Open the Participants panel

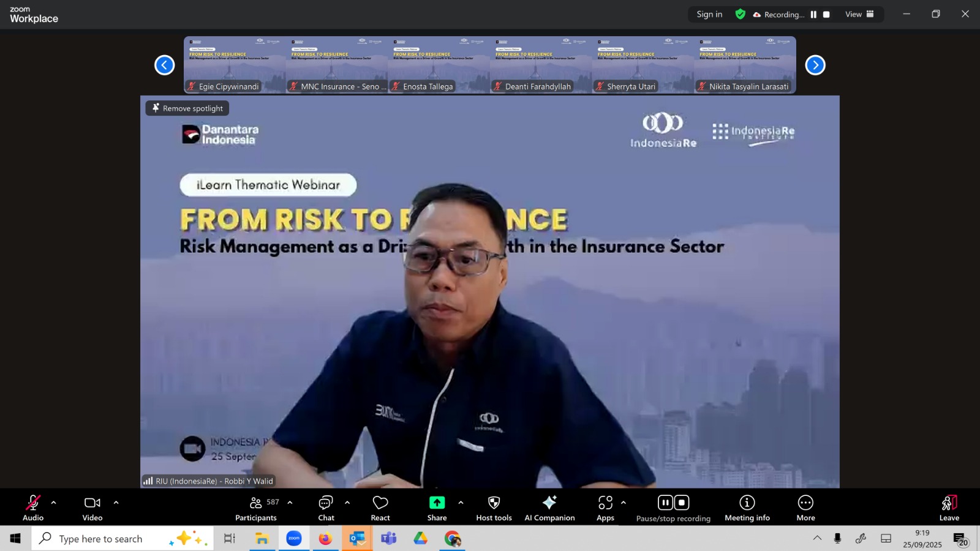point(256,508)
